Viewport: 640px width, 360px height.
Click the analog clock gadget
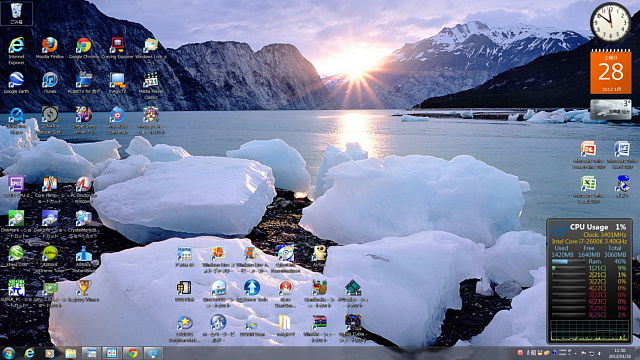click(x=610, y=22)
